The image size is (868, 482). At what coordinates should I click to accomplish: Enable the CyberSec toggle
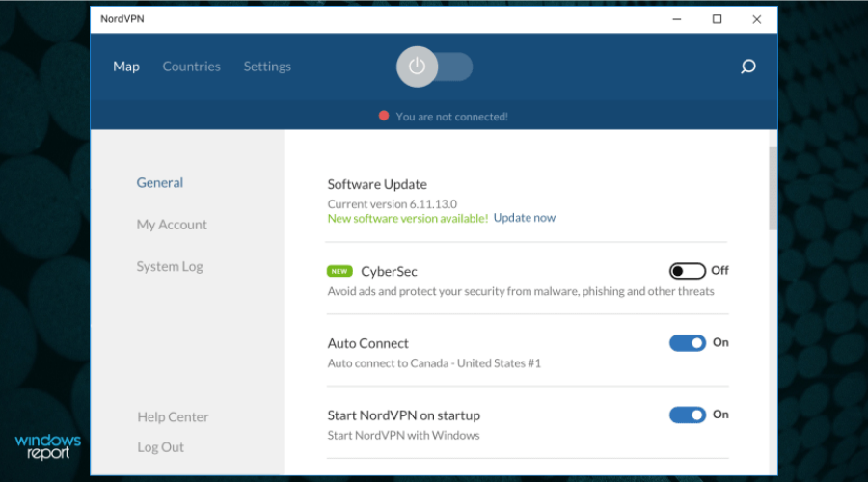(688, 271)
